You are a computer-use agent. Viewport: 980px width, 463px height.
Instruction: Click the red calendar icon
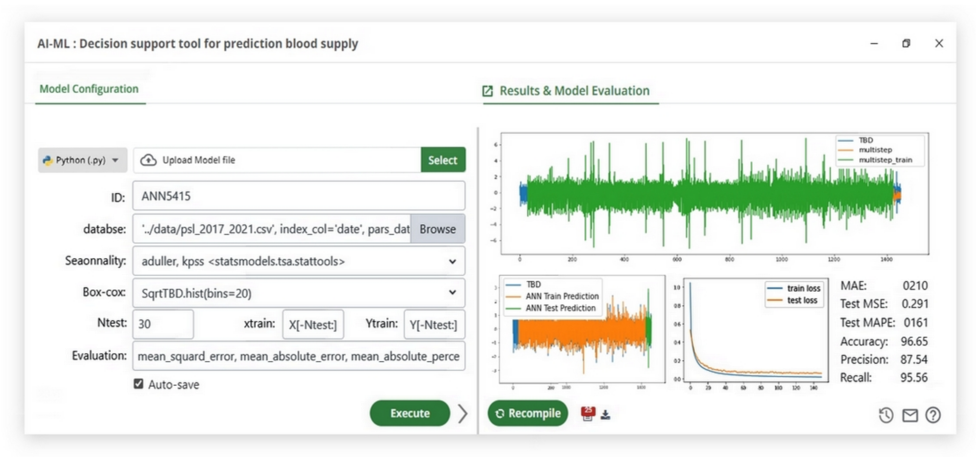588,413
